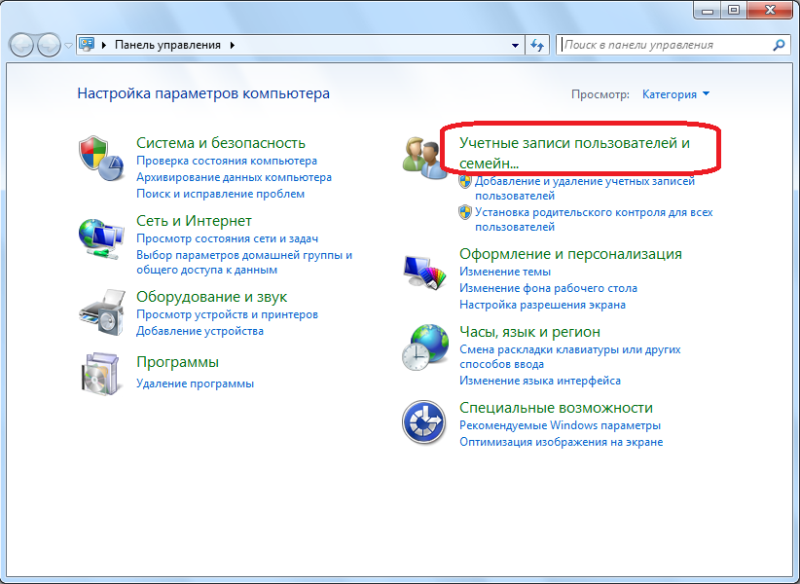Open Учетные записи пользователей и семейн... heading
The height and width of the screenshot is (584, 800).
[574, 153]
